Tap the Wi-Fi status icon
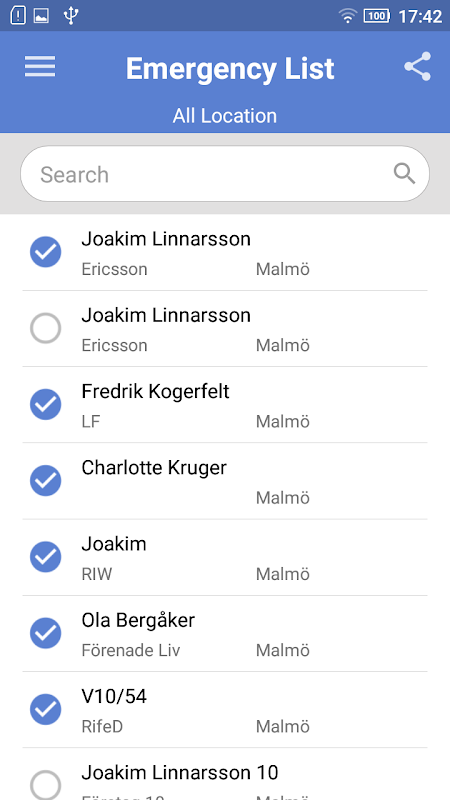 (347, 16)
